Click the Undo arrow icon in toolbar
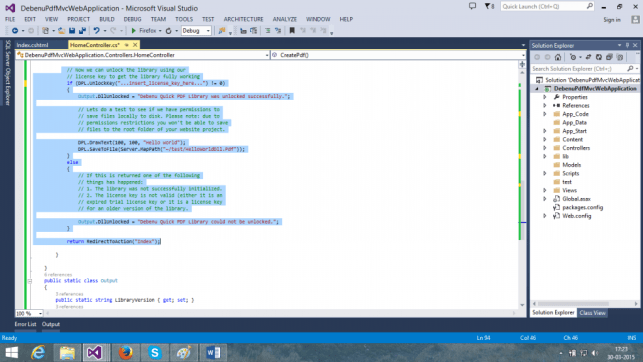Viewport: 643px width, 362px height. [x=96, y=31]
